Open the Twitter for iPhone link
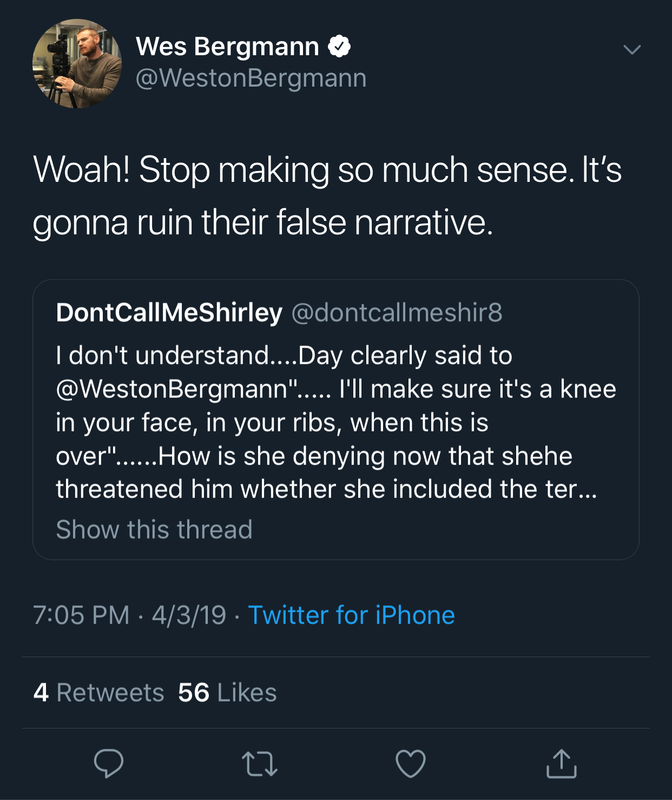This screenshot has width=672, height=800. (351, 615)
